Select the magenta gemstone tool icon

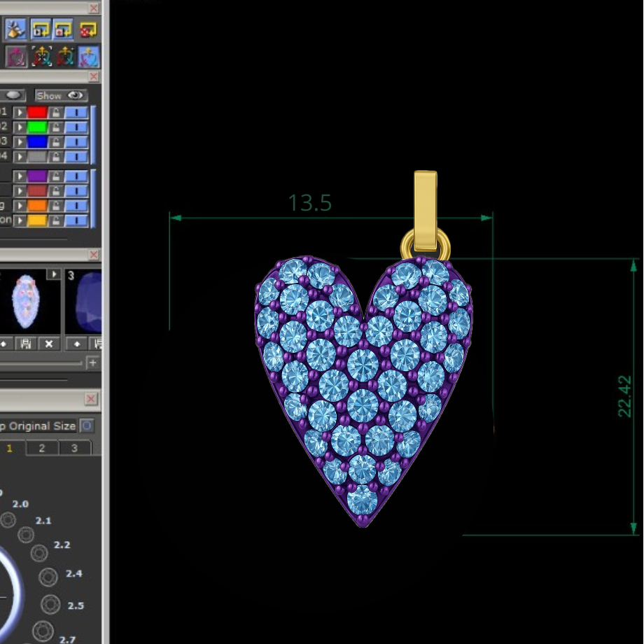[x=15, y=55]
